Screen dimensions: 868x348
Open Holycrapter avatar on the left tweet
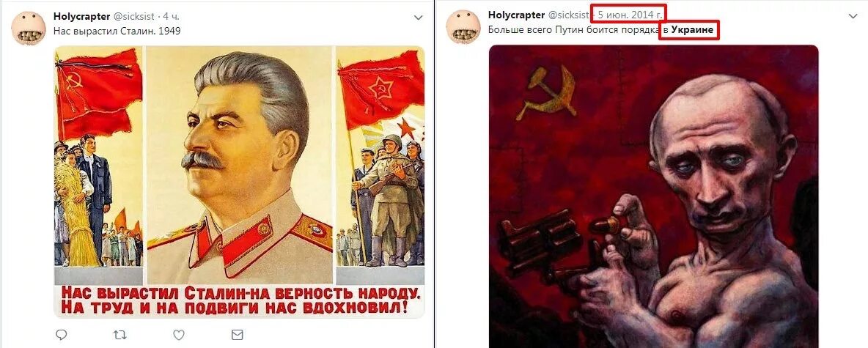pos(29,28)
